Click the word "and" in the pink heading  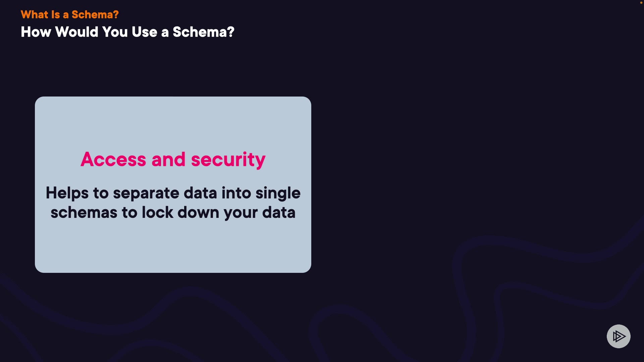tap(168, 159)
